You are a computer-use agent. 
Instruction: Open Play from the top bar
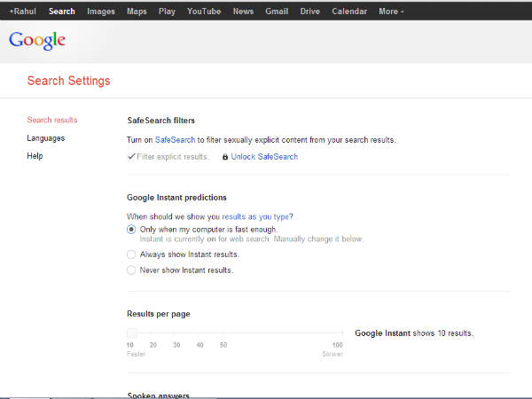167,12
